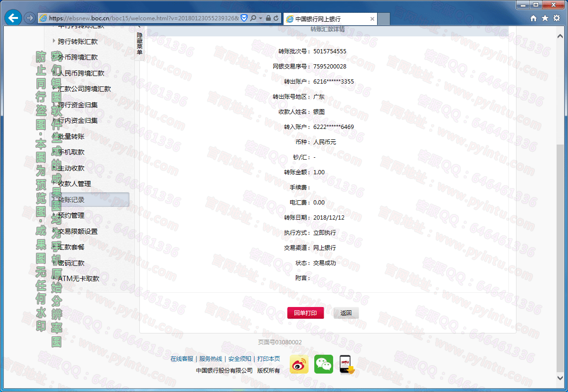This screenshot has height=392, width=568.
Task: Open the 汇款公司跨境汇款 menu item
Action: [85, 89]
